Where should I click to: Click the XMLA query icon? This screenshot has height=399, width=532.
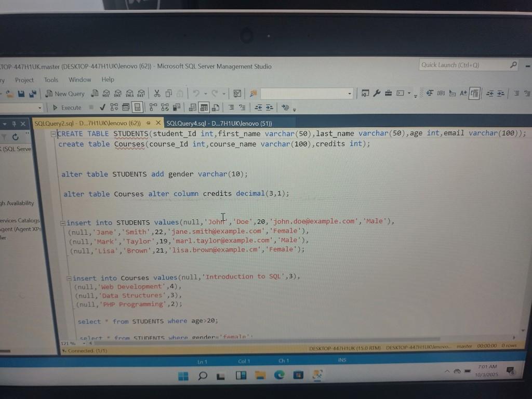pos(129,94)
